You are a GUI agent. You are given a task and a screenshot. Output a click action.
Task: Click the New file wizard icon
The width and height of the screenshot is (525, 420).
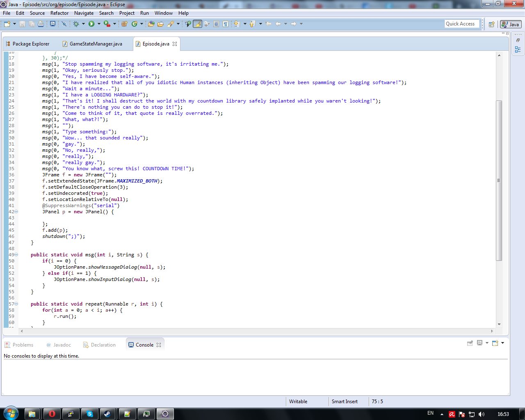7,24
